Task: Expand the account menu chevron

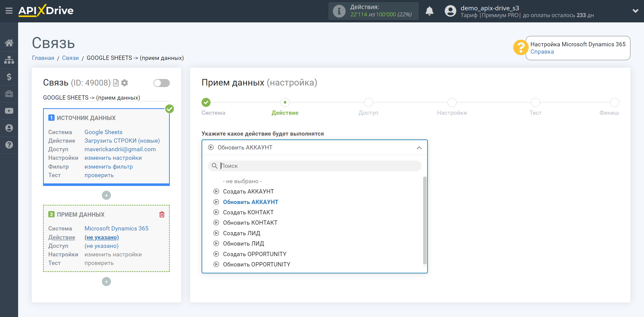Action: coord(635,11)
